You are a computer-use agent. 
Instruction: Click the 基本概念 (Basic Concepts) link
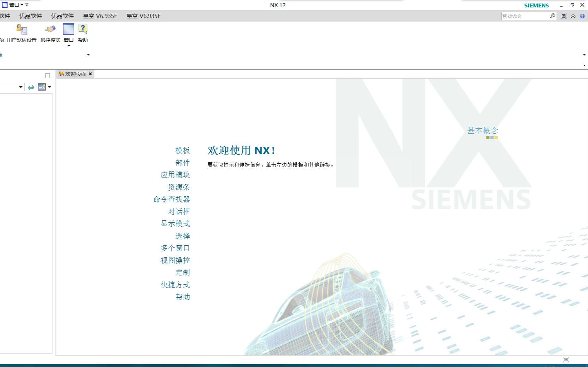point(482,130)
